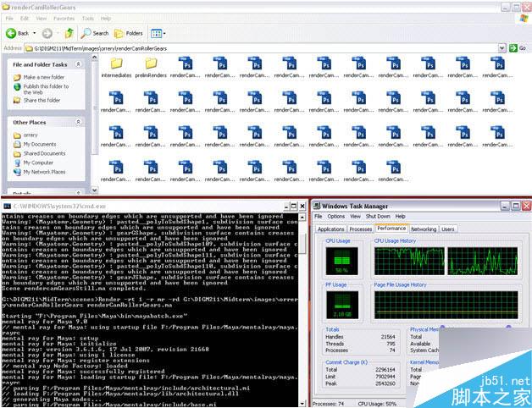Image resolution: width=532 pixels, height=408 pixels.
Task: Select the first renderCam file in second row
Action: pos(116,97)
